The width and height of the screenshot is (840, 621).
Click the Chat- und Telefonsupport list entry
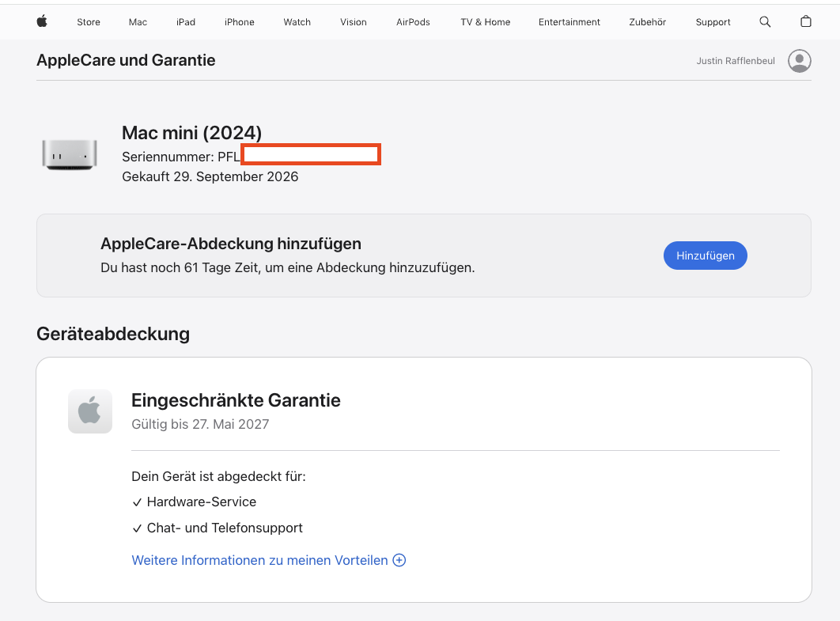[x=217, y=528]
